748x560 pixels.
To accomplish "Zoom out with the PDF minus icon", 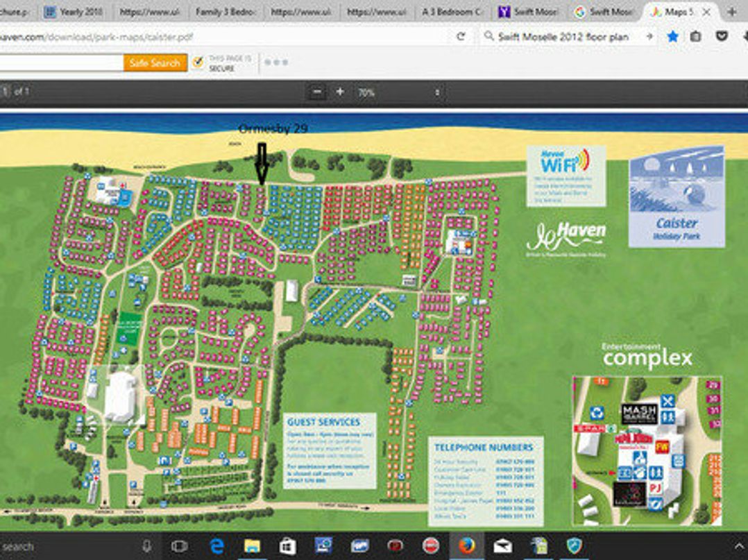I will point(316,90).
